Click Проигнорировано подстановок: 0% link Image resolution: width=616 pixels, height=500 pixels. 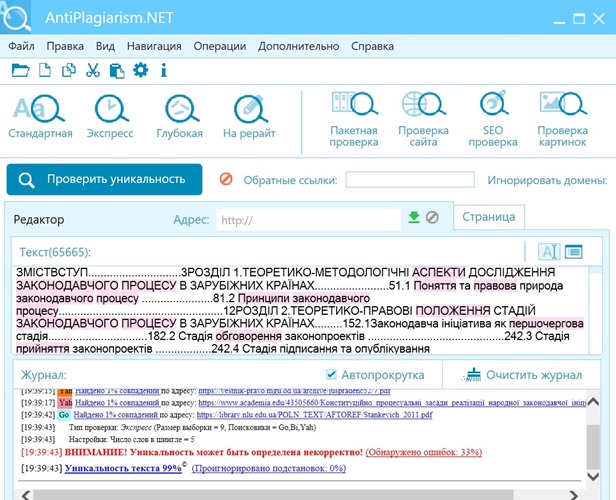pos(269,468)
